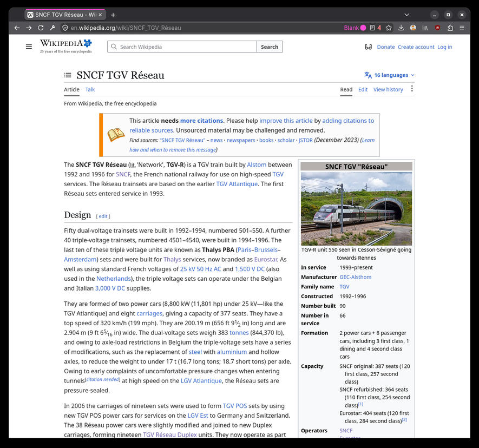Open the LGV Atlantique link
479x448 pixels.
coord(201,381)
